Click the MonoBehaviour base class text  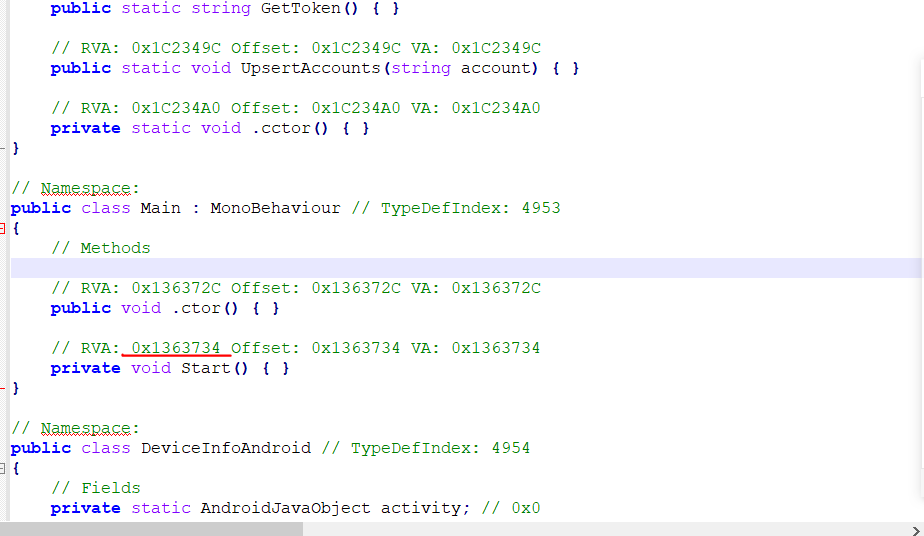275,208
